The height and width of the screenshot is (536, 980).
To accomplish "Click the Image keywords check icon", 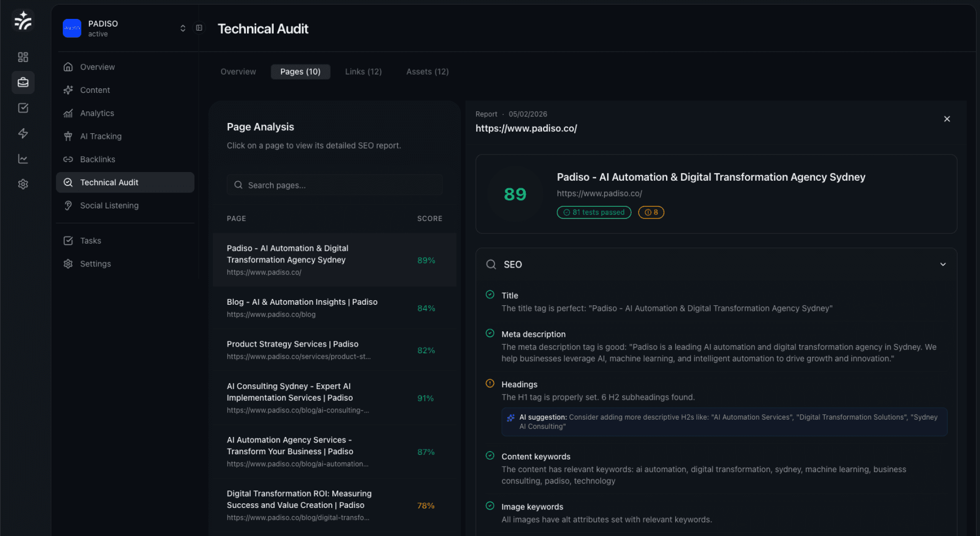I will 490,506.
